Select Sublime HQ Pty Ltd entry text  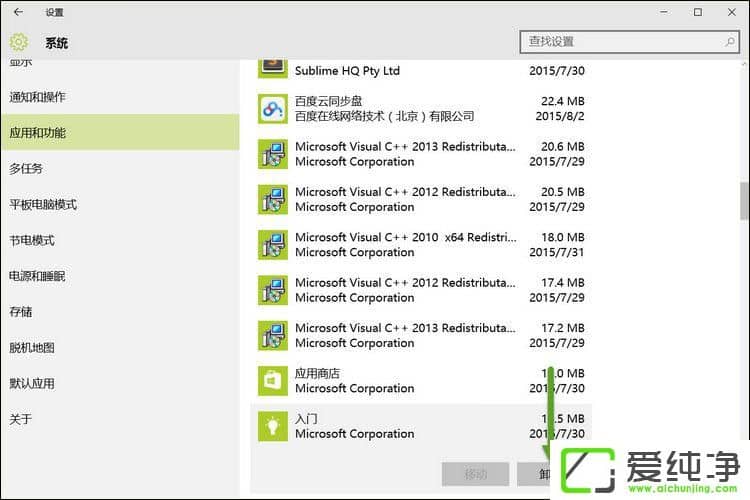click(x=347, y=71)
